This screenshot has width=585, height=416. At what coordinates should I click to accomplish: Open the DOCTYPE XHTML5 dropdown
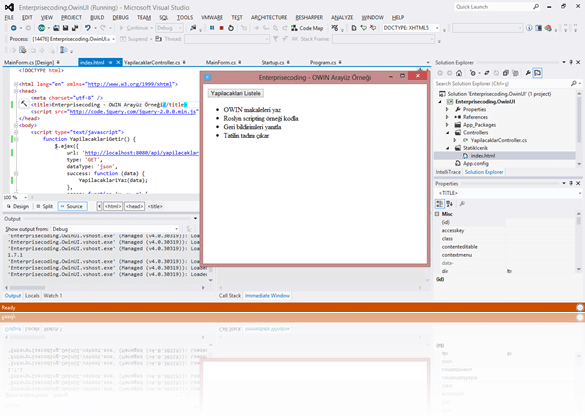[x=411, y=28]
